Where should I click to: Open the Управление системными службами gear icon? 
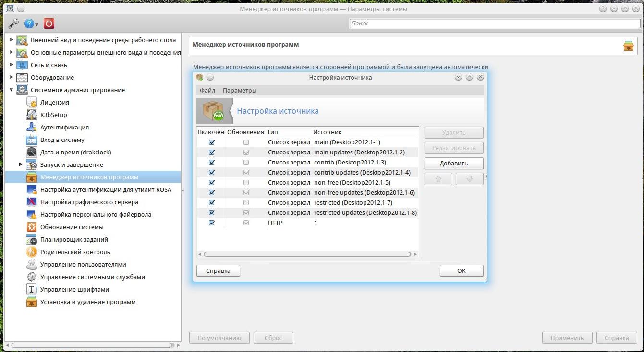(x=32, y=277)
